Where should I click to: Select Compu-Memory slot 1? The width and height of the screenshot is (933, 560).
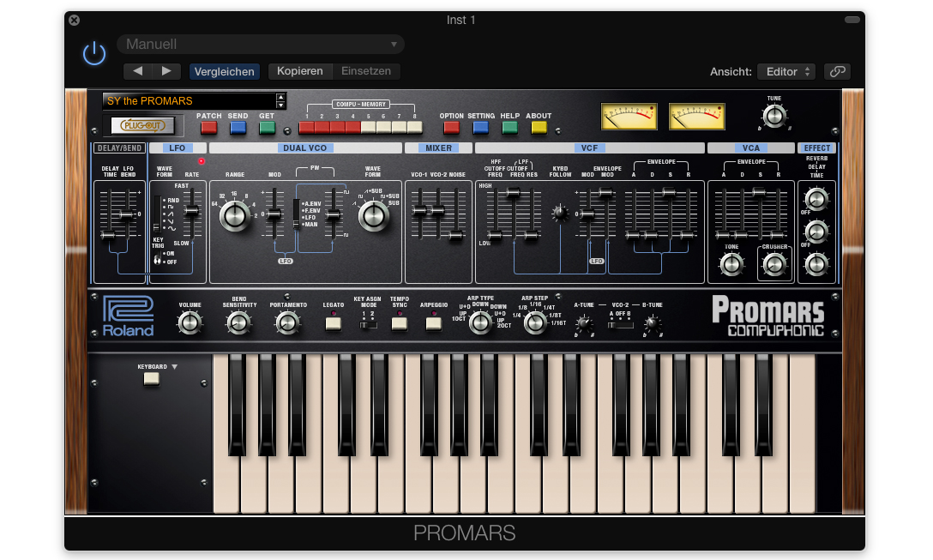[306, 127]
